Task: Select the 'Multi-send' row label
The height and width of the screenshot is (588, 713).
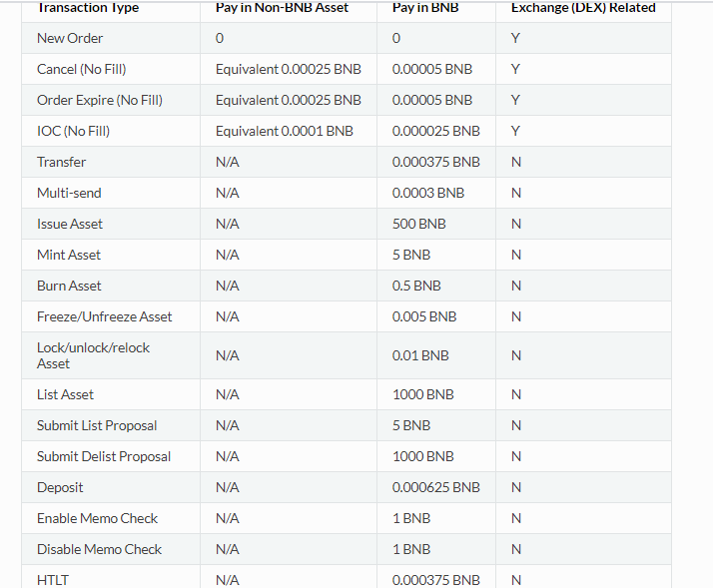Action: (x=69, y=193)
